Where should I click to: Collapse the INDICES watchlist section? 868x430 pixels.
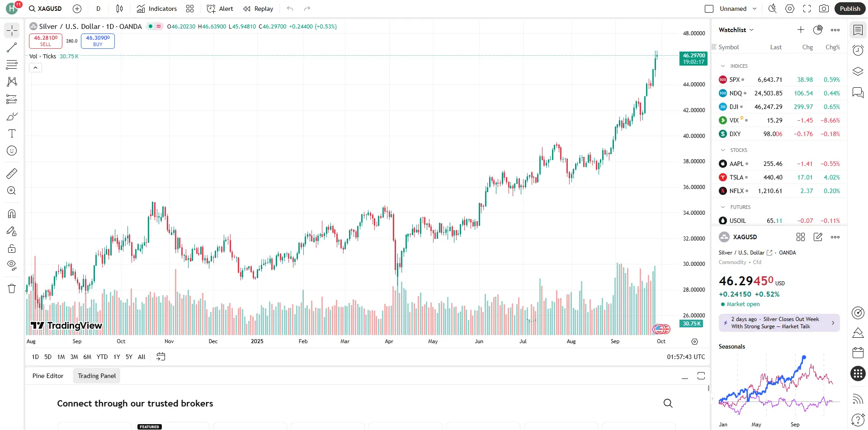723,66
